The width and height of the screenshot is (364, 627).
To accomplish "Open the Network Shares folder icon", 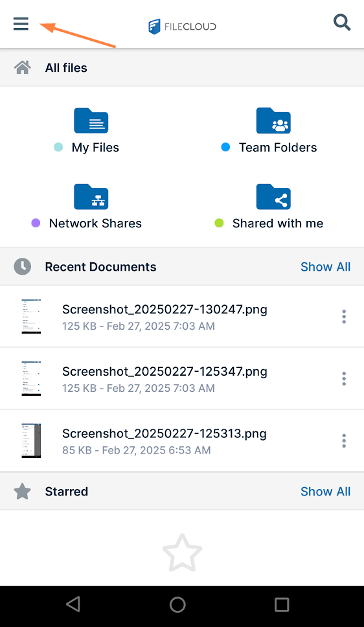I will click(x=91, y=196).
